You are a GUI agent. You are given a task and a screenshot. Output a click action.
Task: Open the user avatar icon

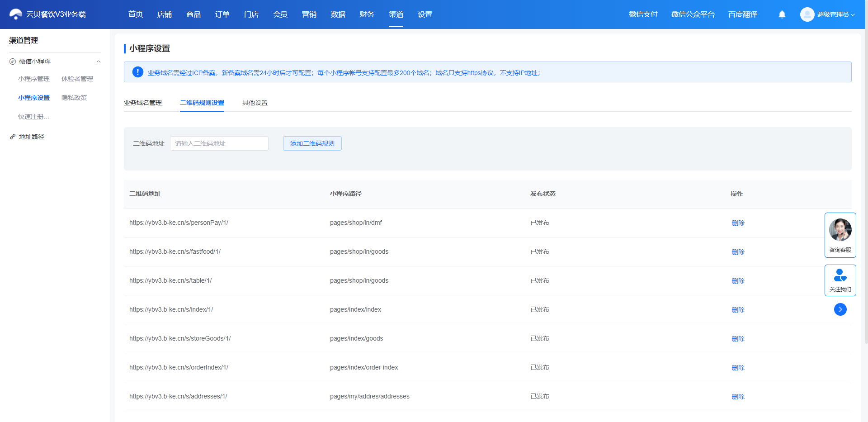tap(807, 14)
